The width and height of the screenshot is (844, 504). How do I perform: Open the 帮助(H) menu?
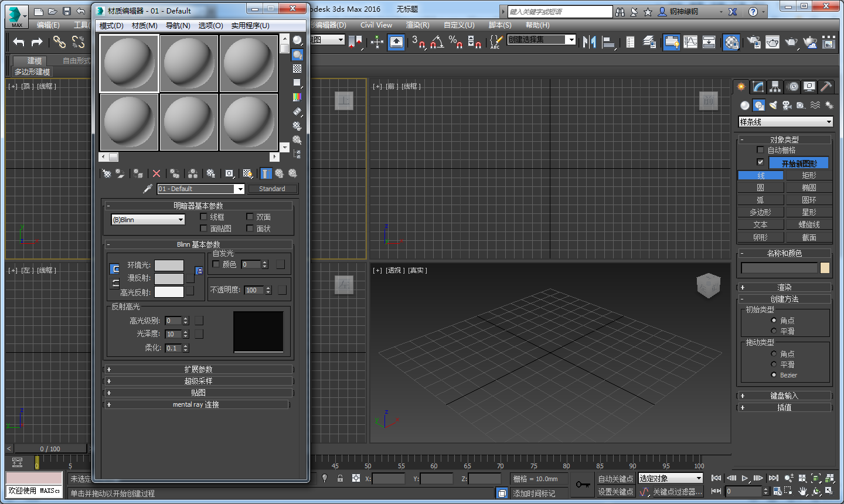pos(537,25)
